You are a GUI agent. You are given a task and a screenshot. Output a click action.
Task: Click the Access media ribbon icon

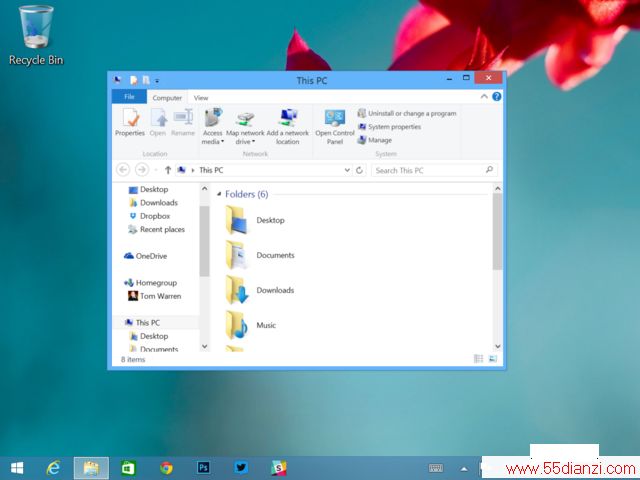point(213,119)
